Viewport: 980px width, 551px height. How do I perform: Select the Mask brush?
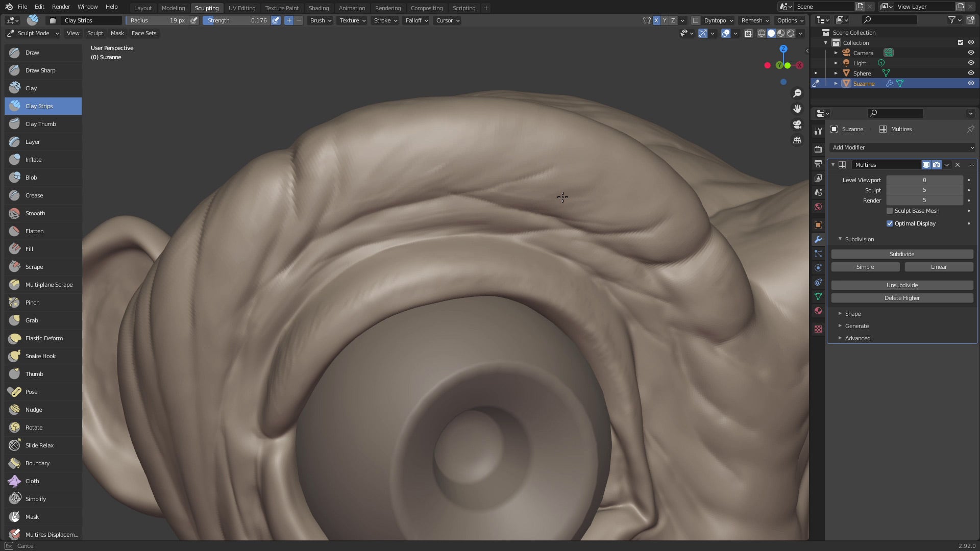click(43, 517)
